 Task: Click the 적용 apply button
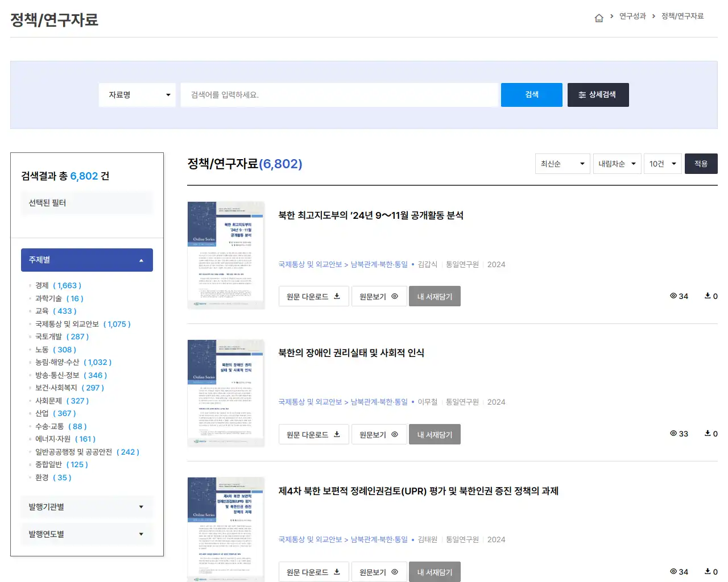[701, 164]
